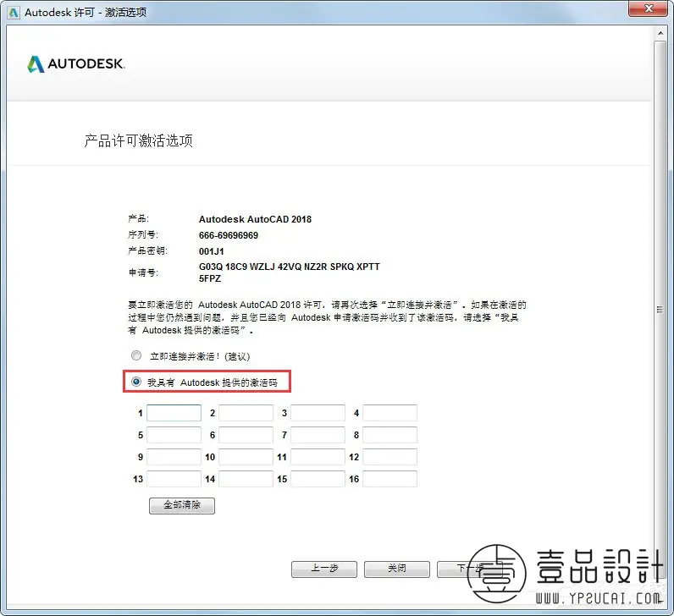The image size is (674, 616).
Task: Go back with the '上一步' button
Action: pyautogui.click(x=324, y=569)
